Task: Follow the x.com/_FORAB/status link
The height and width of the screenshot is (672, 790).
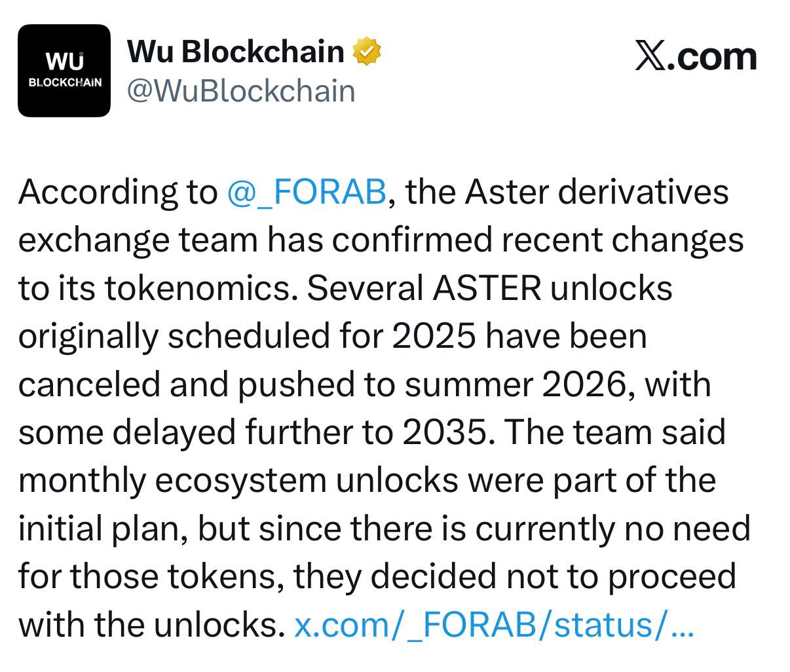Action: pyautogui.click(x=481, y=625)
